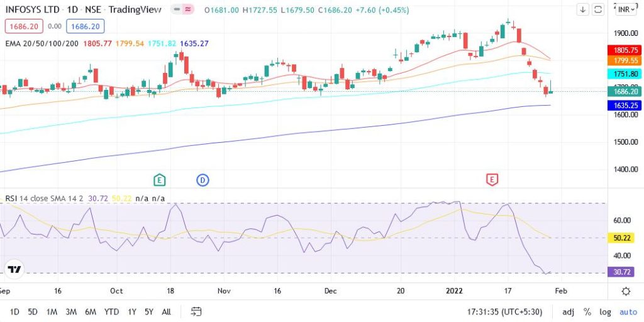Click the TradingView logo icon
Image resolution: width=644 pixels, height=322 pixels.
[x=14, y=269]
